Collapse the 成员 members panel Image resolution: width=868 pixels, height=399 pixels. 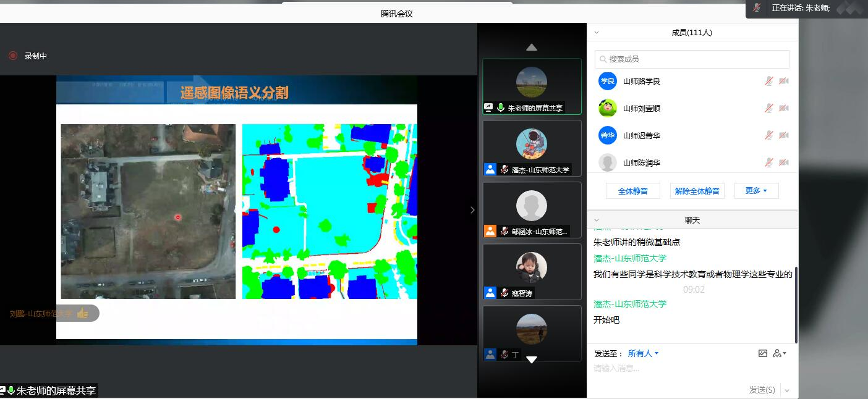[x=597, y=33]
